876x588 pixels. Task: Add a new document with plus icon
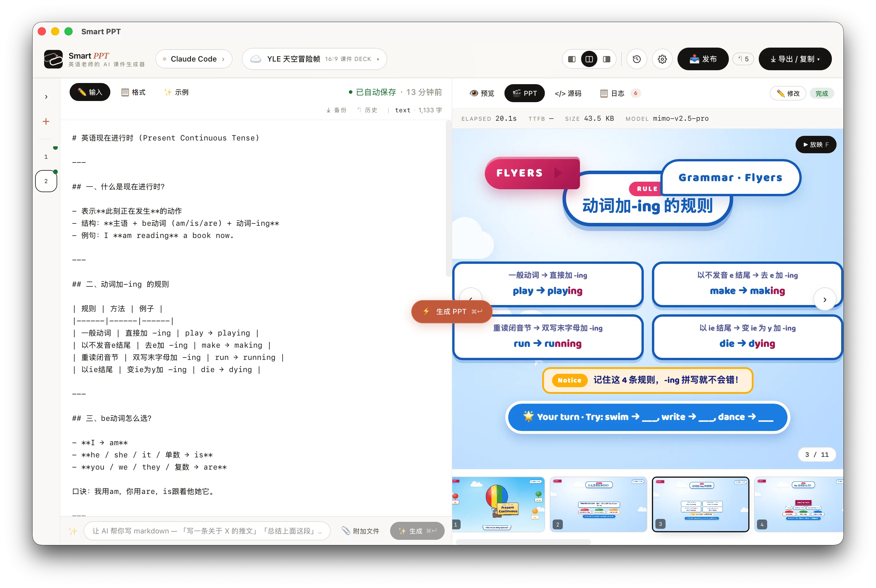tap(46, 122)
